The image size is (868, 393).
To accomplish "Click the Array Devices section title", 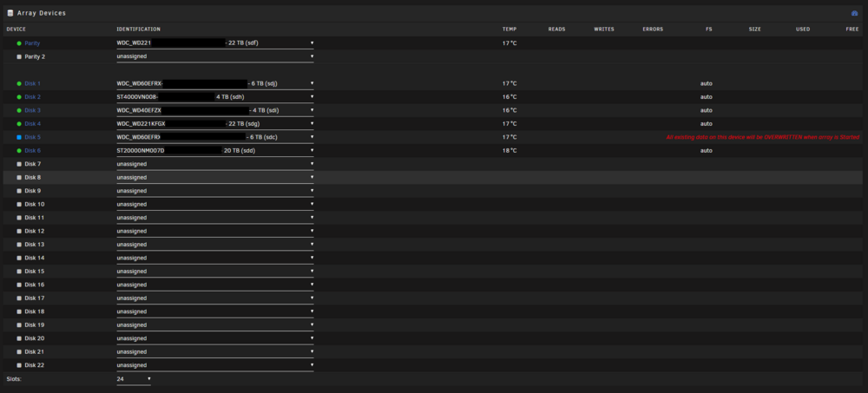I will [x=42, y=13].
